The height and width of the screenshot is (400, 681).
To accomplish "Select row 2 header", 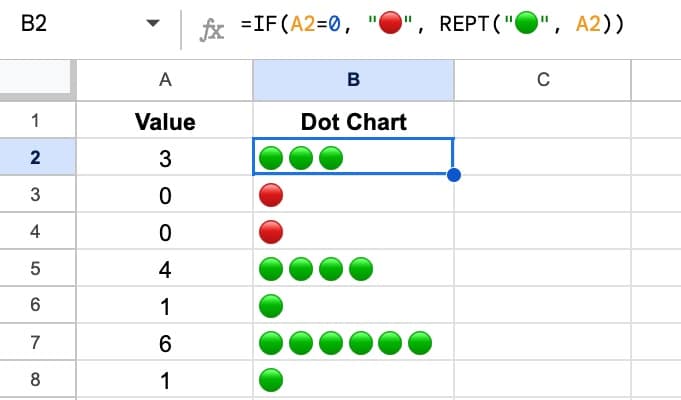I will (x=37, y=157).
